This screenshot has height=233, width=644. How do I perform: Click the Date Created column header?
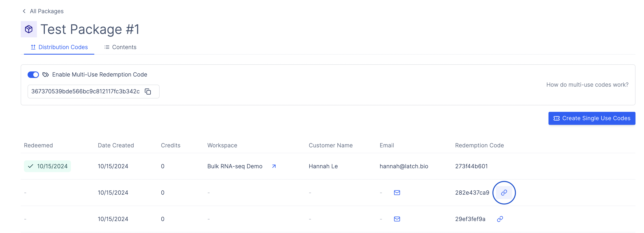pos(116,145)
